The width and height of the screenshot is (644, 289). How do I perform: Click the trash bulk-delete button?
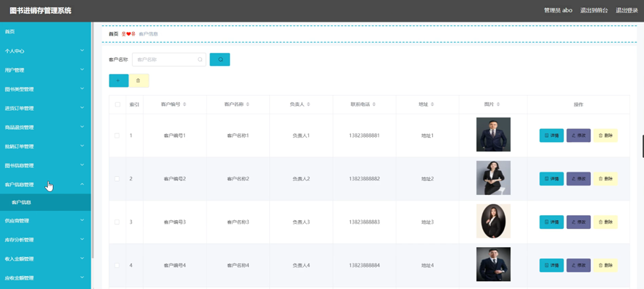pos(139,80)
